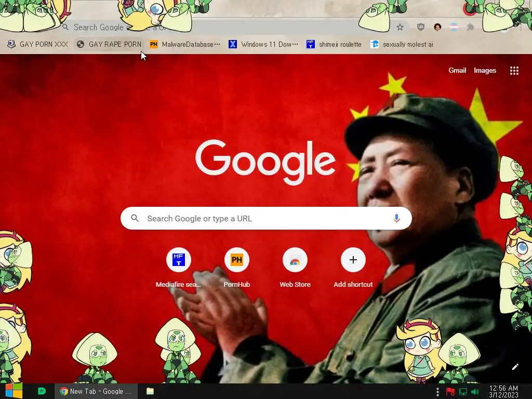Open File Explorer from the taskbar
The width and height of the screenshot is (532, 399).
coord(150,391)
